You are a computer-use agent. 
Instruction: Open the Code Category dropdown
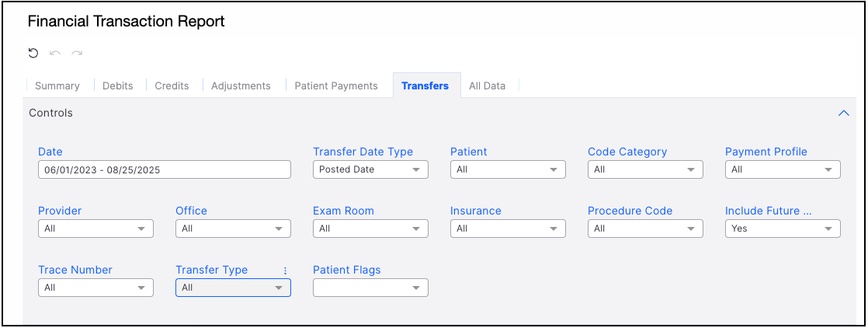coord(645,169)
